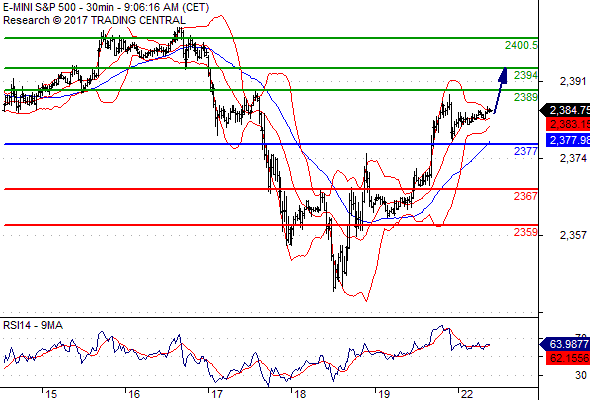Viewport: 590px width, 400px height.
Task: Click the 2,391 price axis value
Action: (x=573, y=81)
